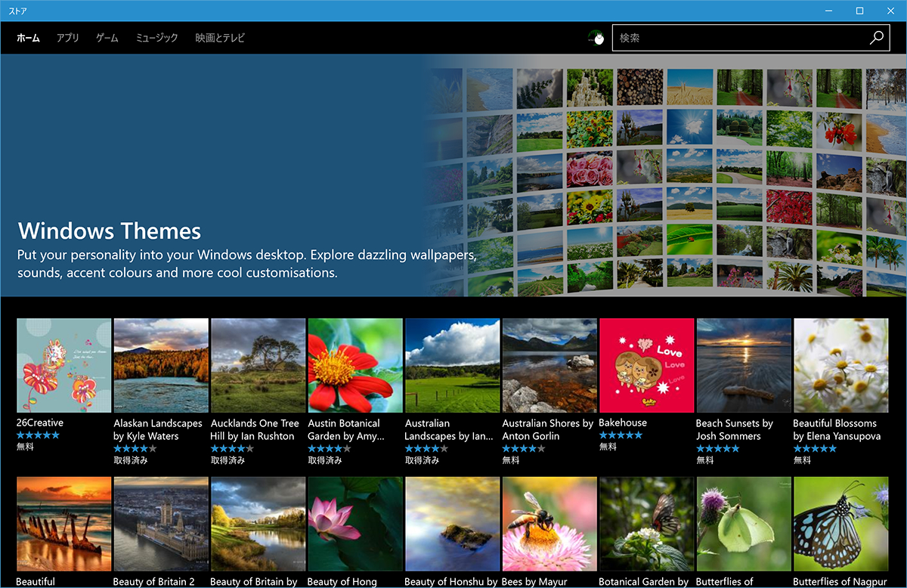
Task: Click the 26Creative title text
Action: pyautogui.click(x=40, y=423)
